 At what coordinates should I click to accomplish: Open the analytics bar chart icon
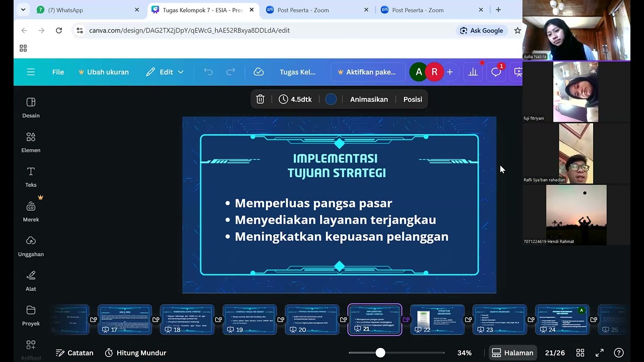tap(473, 72)
